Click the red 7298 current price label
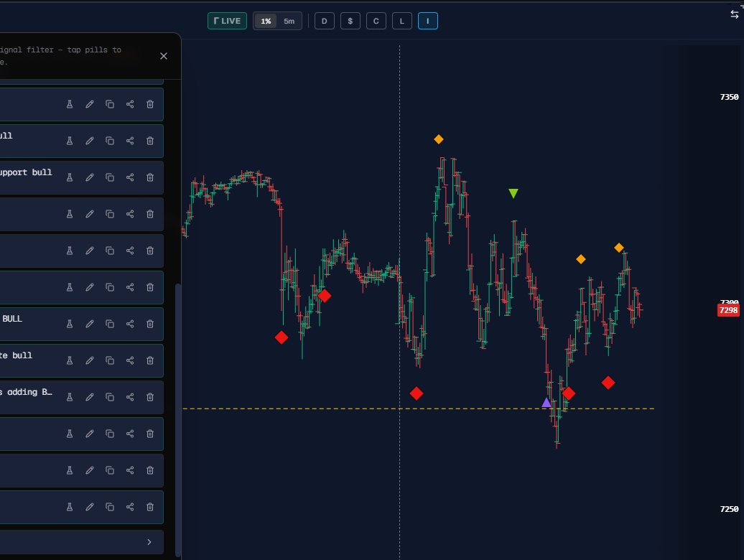The image size is (744, 560). coord(728,310)
